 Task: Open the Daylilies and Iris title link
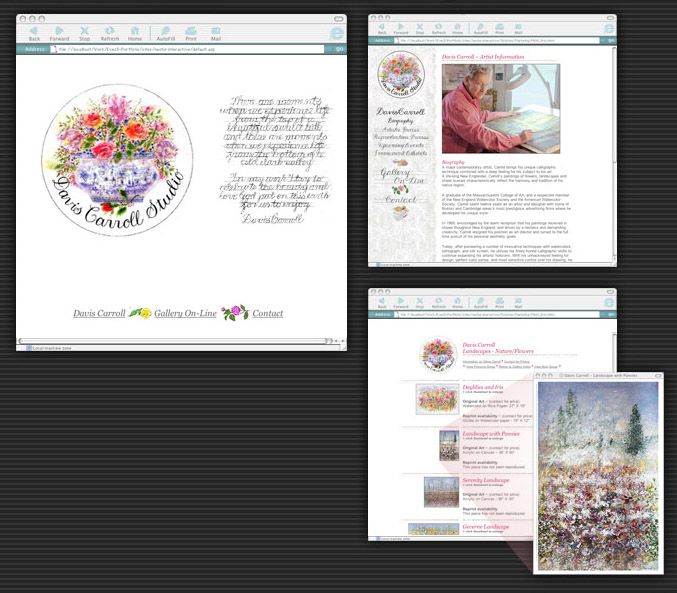tap(483, 387)
